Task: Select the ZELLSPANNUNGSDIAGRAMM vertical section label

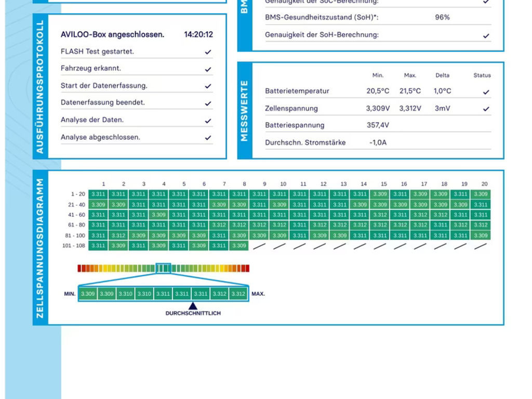Action: pyautogui.click(x=40, y=248)
